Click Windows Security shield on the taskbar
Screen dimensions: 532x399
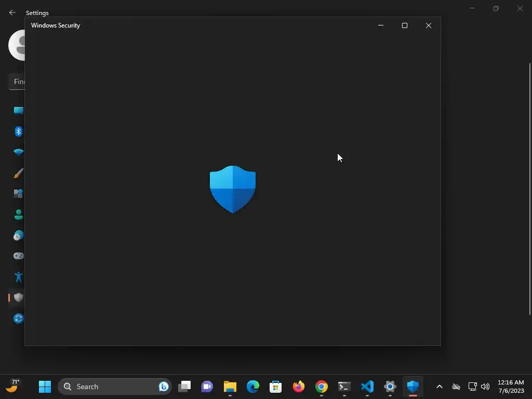point(413,387)
